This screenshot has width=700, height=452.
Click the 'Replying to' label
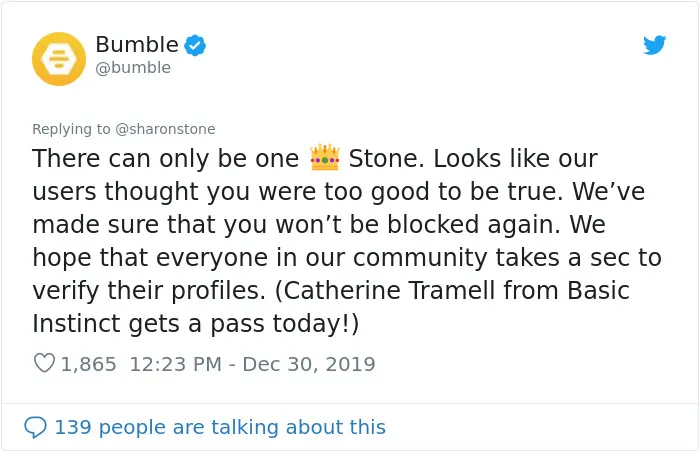[71, 129]
